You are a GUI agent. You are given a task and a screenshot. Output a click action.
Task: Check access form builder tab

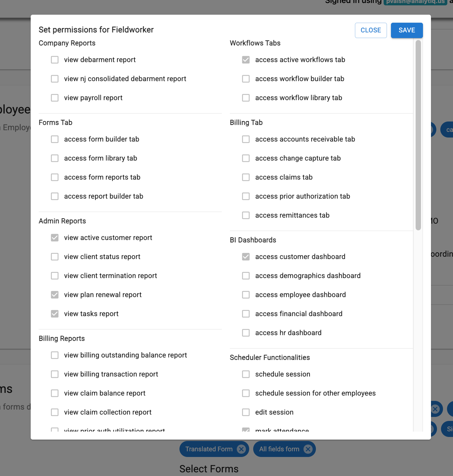[x=55, y=139]
